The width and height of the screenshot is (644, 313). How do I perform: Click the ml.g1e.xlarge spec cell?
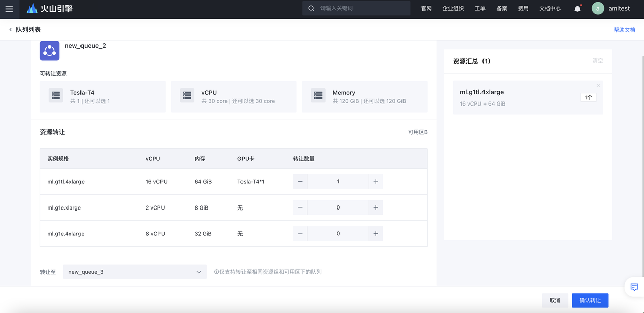[64, 207]
